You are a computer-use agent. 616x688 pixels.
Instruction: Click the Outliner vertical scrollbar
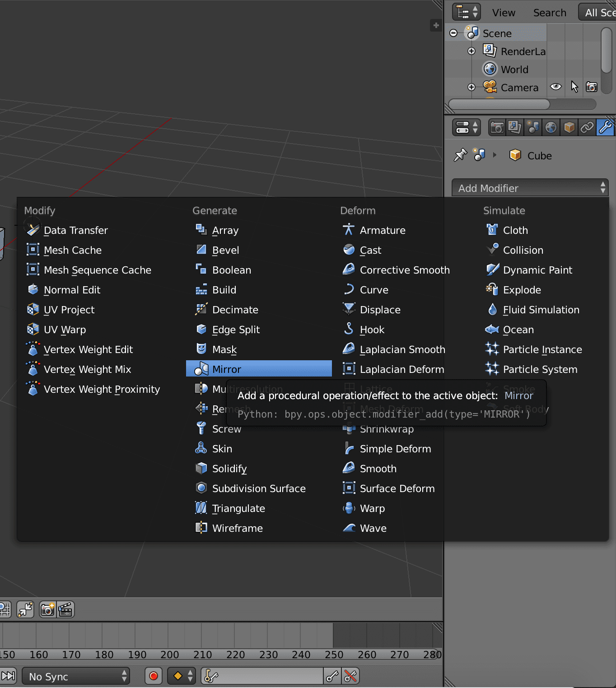[607, 50]
